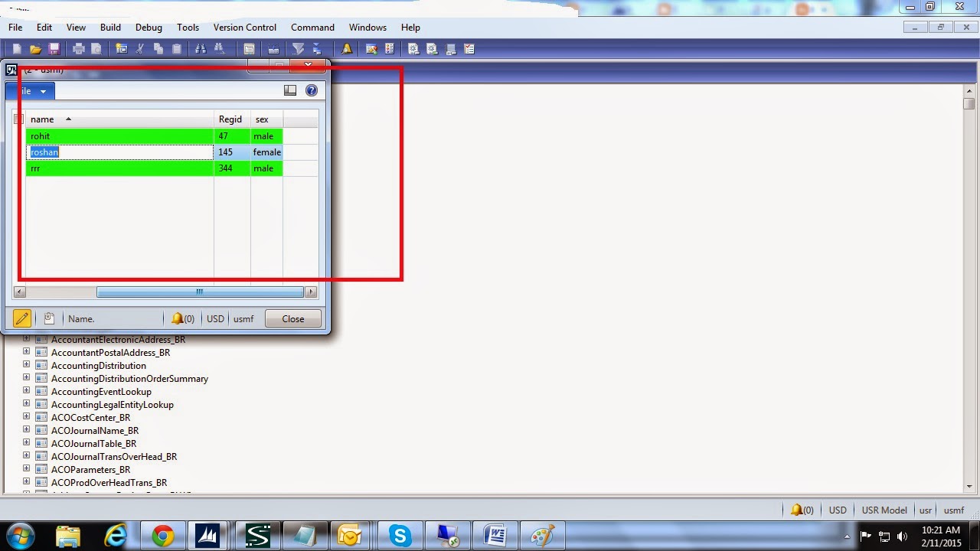Open the Help question mark icon on the form
980x551 pixels.
point(312,90)
